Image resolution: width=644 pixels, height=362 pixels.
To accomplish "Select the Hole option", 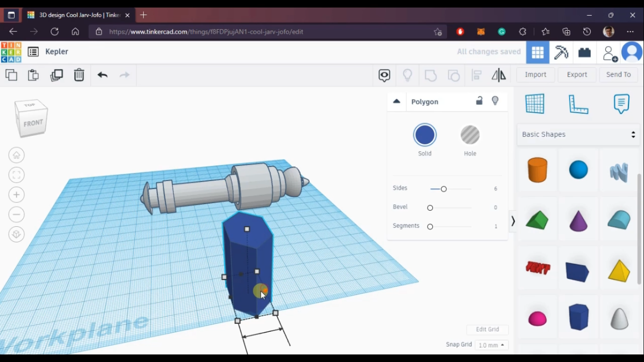I will pos(470,135).
